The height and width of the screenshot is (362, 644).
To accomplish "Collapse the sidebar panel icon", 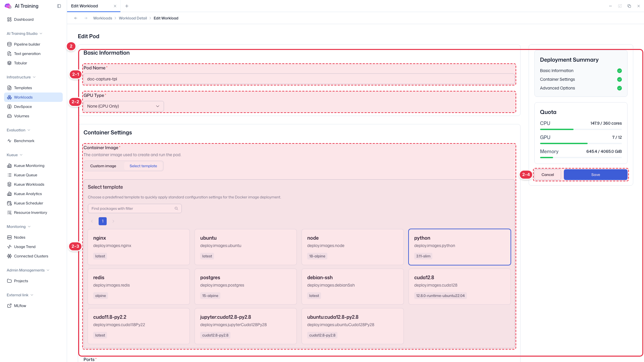I will [x=59, y=6].
